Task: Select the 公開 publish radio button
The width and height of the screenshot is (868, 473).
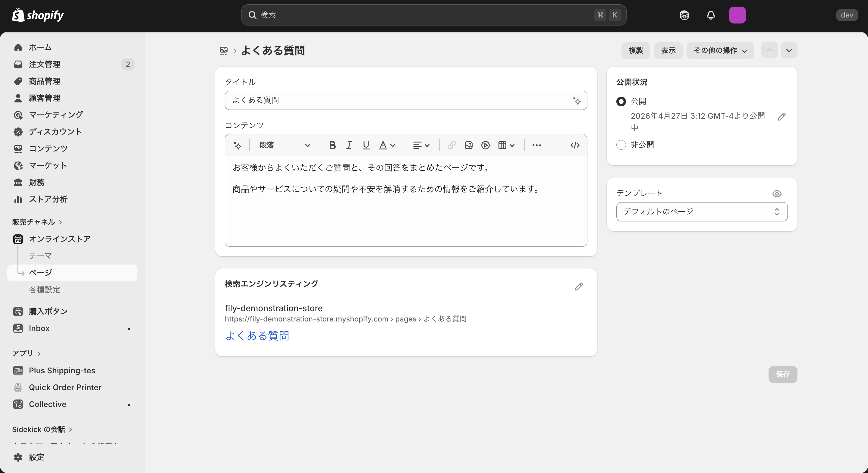Action: tap(621, 101)
